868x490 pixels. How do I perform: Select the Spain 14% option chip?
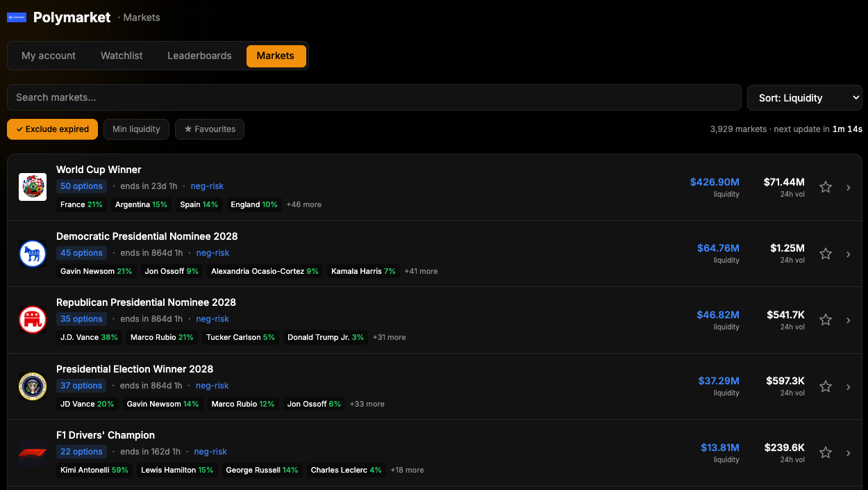coord(199,204)
